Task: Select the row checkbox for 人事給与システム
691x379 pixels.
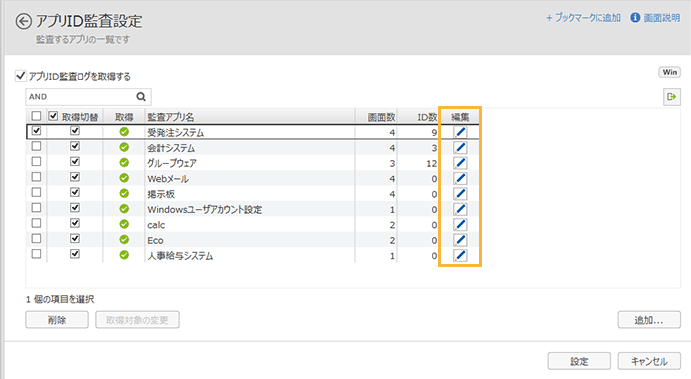Action: click(36, 254)
